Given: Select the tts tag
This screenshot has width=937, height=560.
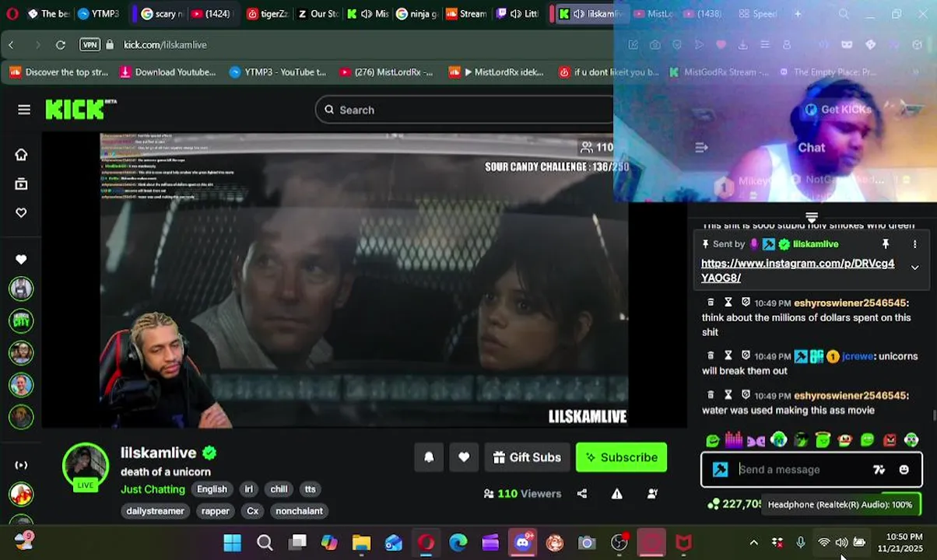Looking at the screenshot, I should tap(311, 489).
